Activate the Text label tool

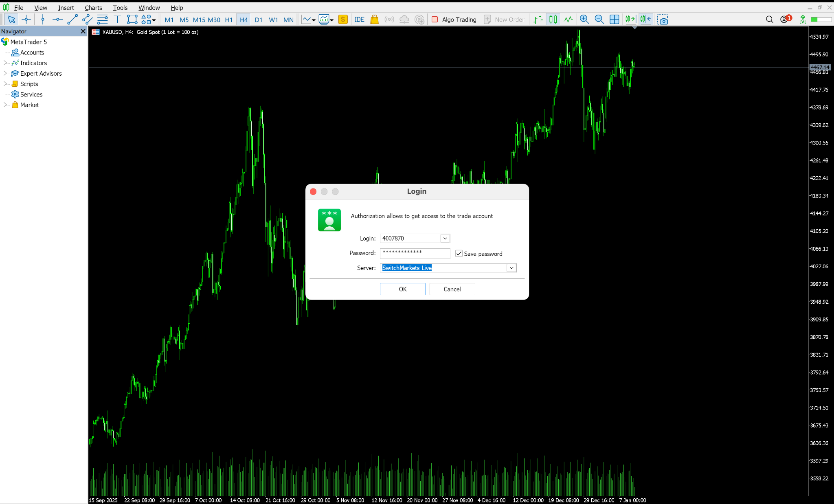117,19
